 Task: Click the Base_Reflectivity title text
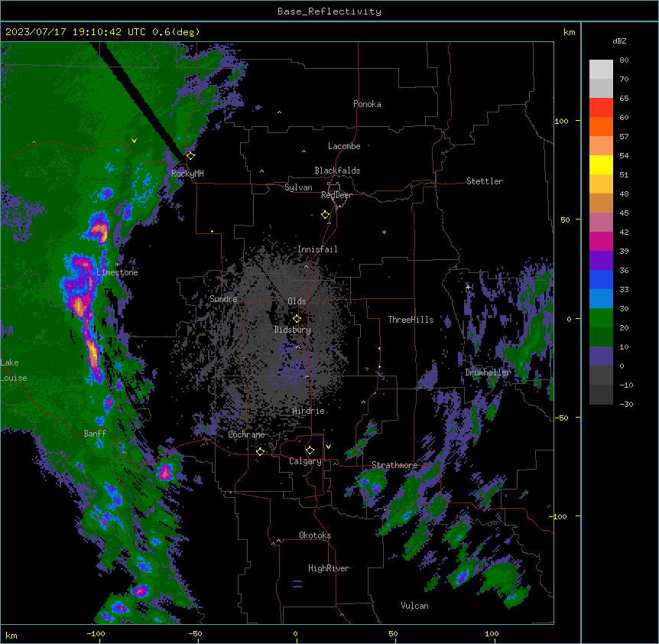coord(329,11)
